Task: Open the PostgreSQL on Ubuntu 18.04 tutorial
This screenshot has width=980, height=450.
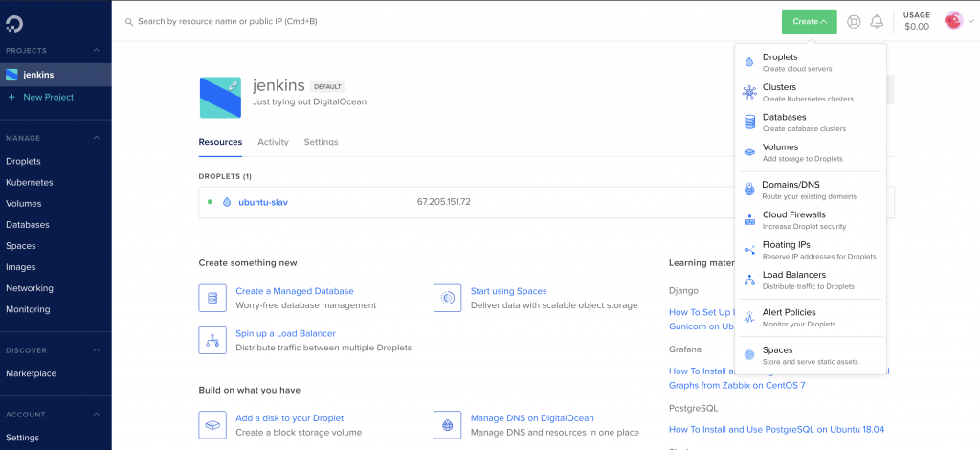Action: tap(777, 429)
